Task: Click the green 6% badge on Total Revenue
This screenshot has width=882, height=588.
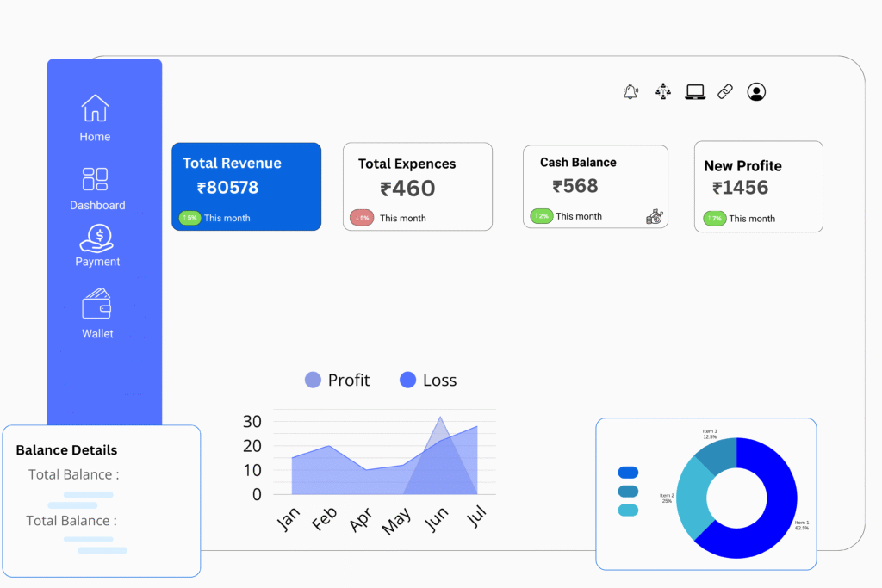Action: [x=189, y=219]
